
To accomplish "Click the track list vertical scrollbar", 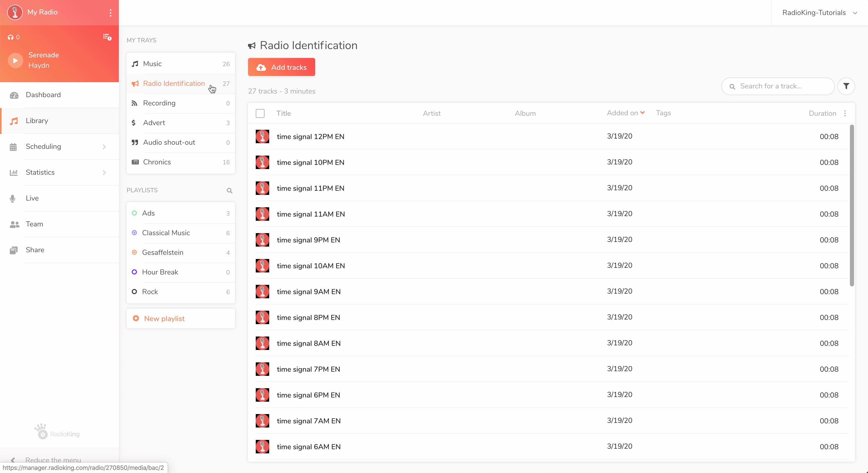I will click(851, 206).
